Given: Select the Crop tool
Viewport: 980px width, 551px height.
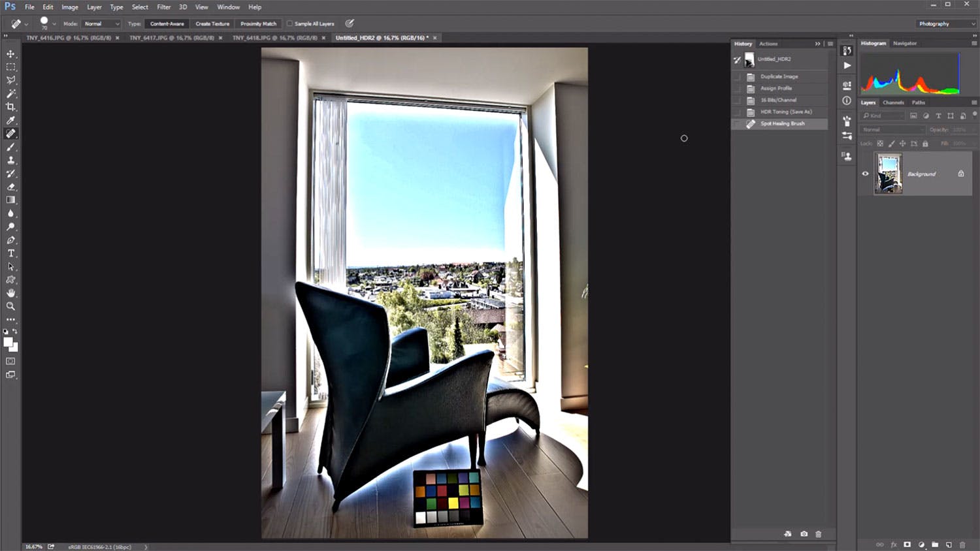Looking at the screenshot, I should [x=10, y=107].
